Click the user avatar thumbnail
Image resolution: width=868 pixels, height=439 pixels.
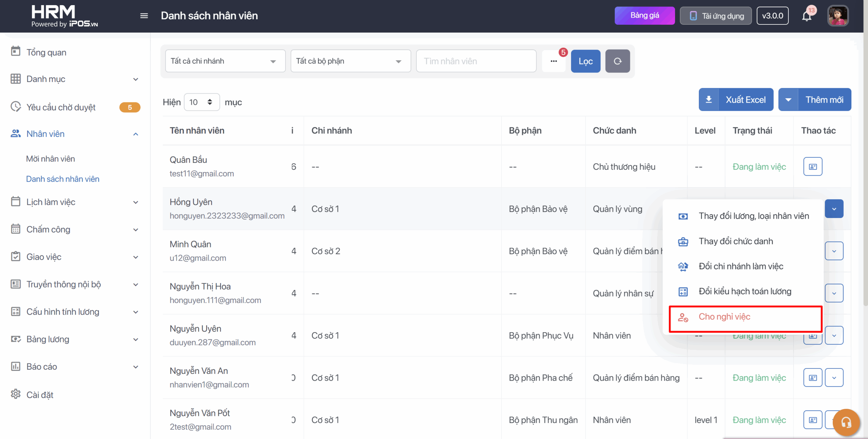tap(837, 16)
